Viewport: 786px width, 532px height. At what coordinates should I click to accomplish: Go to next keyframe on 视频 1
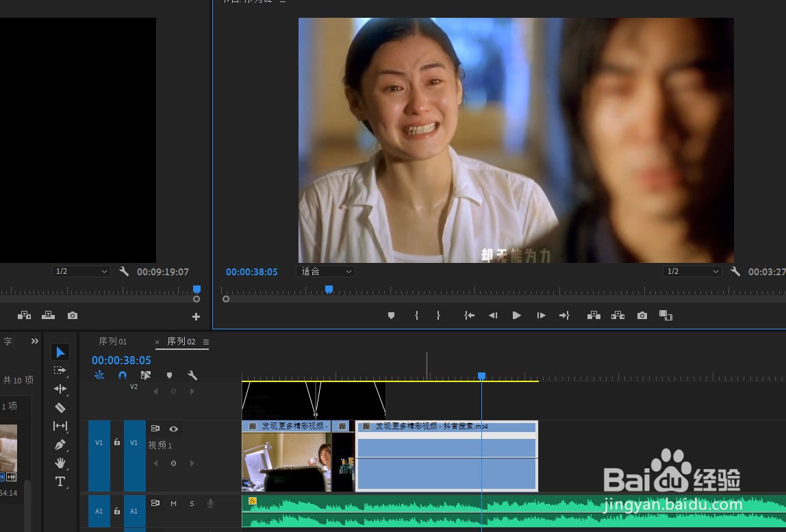[x=192, y=464]
